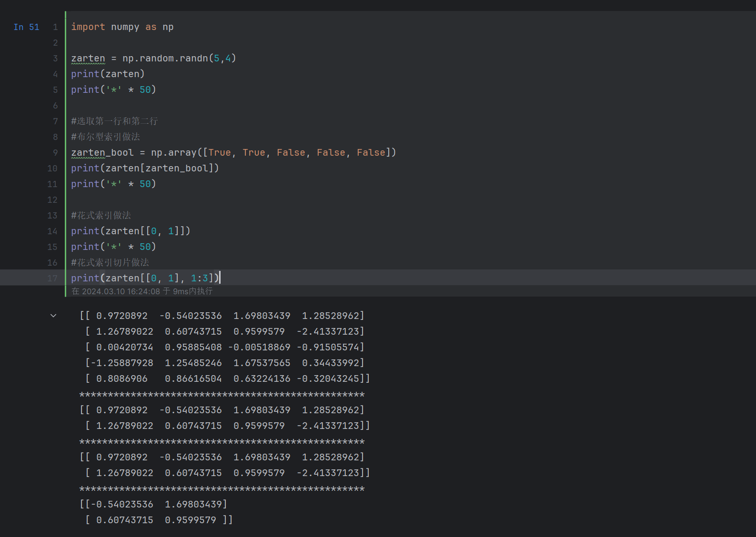Image resolution: width=756 pixels, height=537 pixels.
Task: Click output row starting with 0.8086906
Action: (228, 379)
